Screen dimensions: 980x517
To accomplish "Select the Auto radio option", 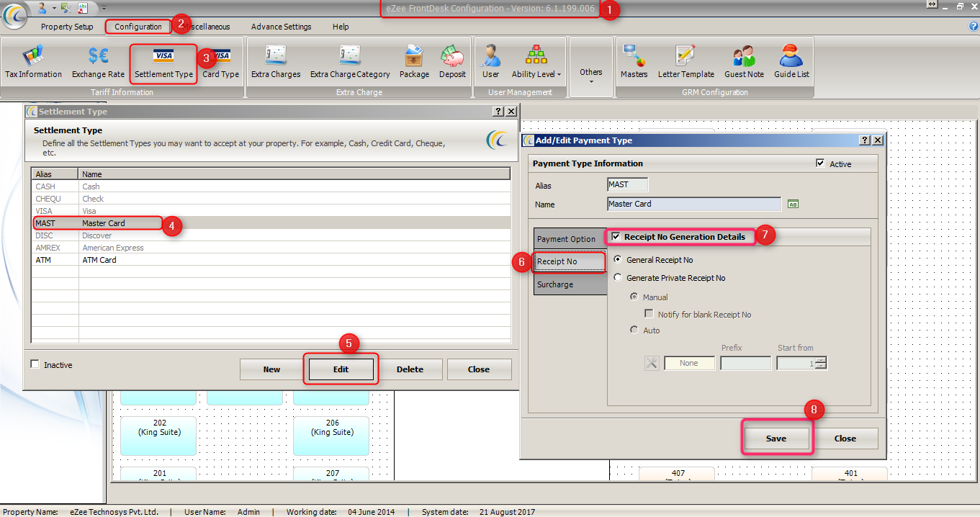I will (x=634, y=330).
